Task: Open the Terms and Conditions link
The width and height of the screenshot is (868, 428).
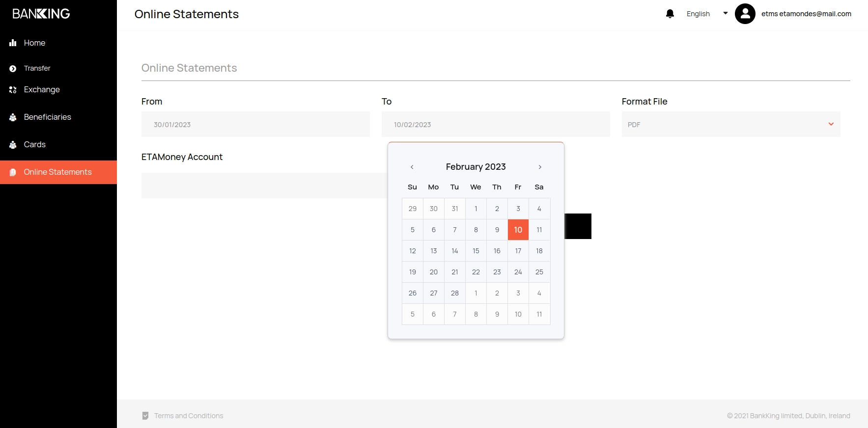Action: coord(189,416)
